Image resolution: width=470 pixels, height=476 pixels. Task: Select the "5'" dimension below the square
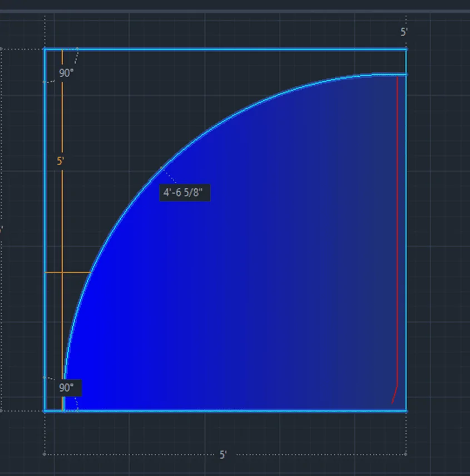tap(223, 454)
